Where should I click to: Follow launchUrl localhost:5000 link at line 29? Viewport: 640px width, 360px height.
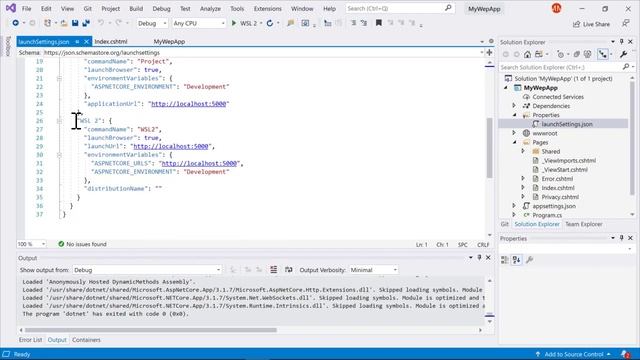171,147
